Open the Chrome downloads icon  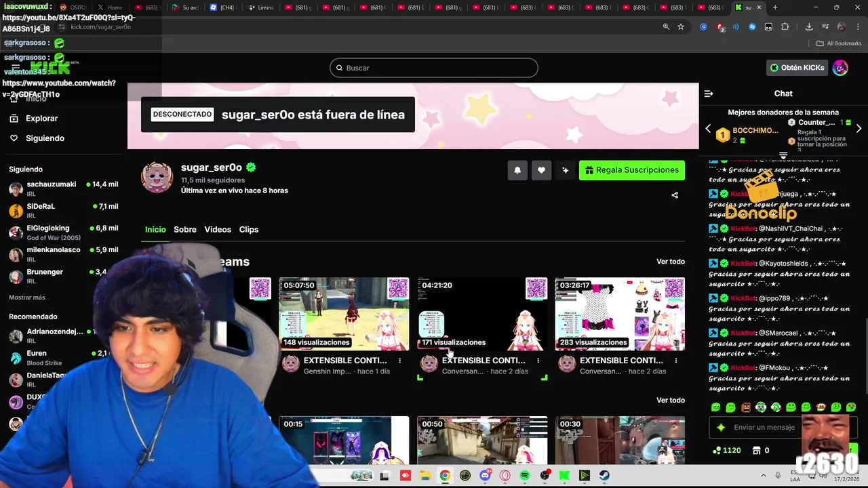(x=809, y=26)
